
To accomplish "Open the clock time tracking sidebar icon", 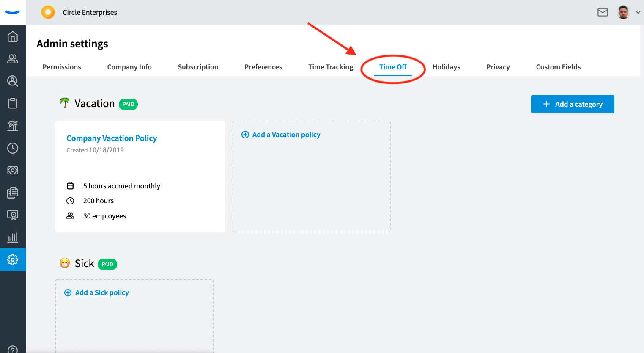I will point(13,148).
